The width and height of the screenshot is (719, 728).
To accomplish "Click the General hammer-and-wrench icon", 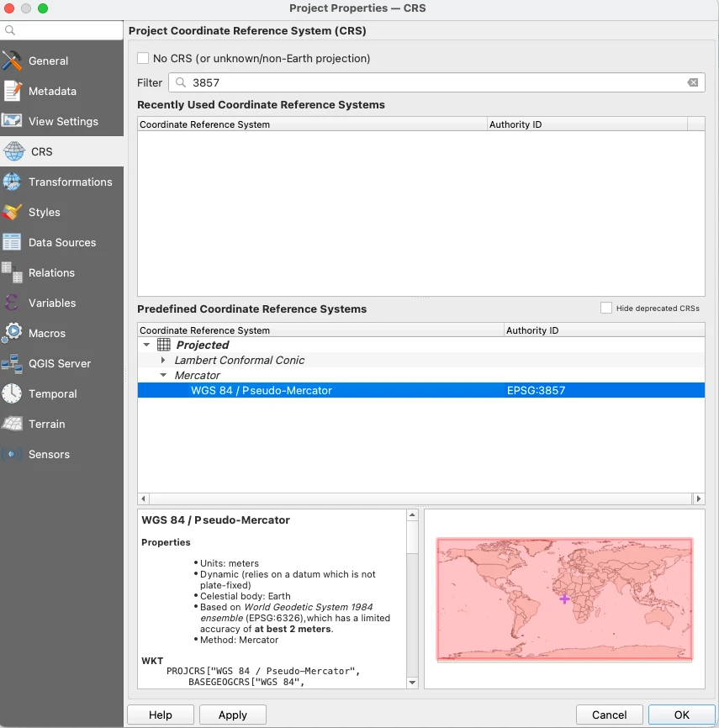I will click(12, 61).
